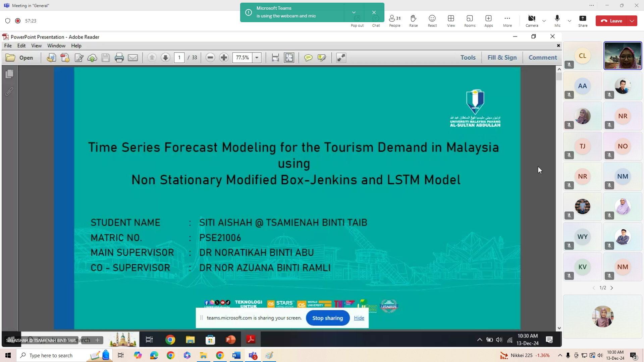Switch to read mode expand icon

pos(341,58)
